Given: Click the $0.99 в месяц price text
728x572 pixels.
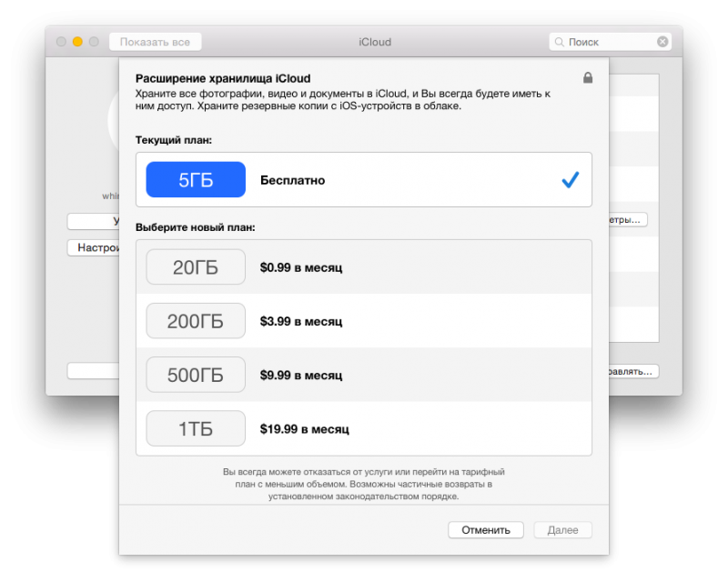Looking at the screenshot, I should pyautogui.click(x=301, y=267).
